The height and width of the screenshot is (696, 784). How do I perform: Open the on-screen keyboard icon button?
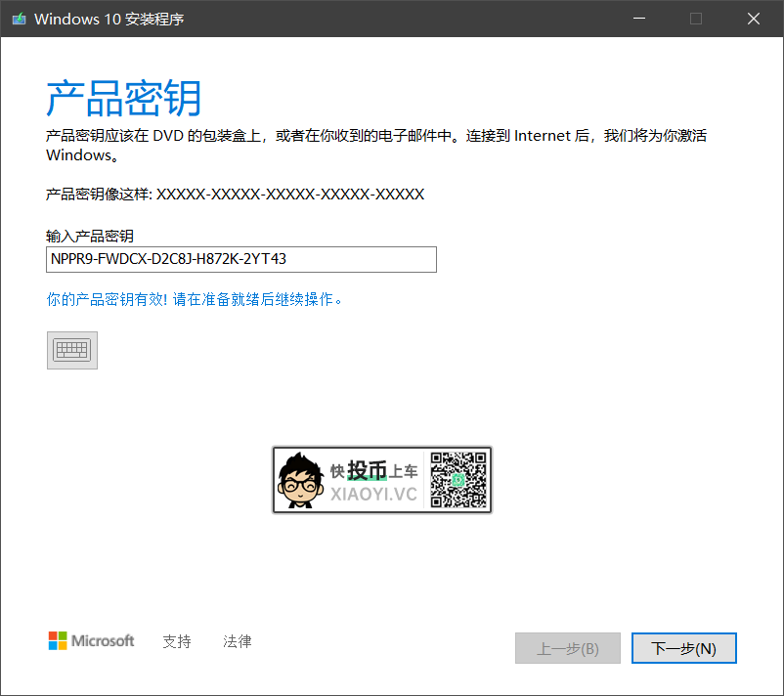(x=72, y=350)
